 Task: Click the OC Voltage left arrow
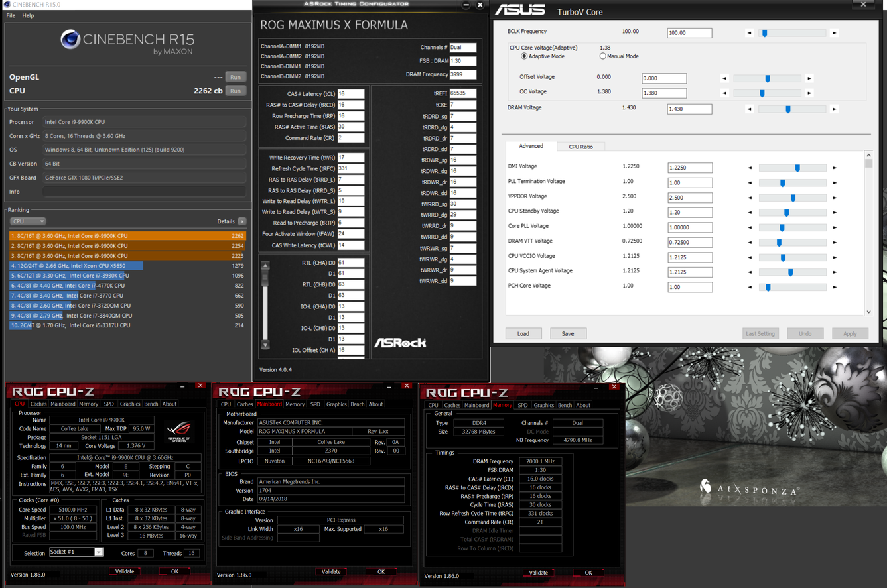click(724, 93)
